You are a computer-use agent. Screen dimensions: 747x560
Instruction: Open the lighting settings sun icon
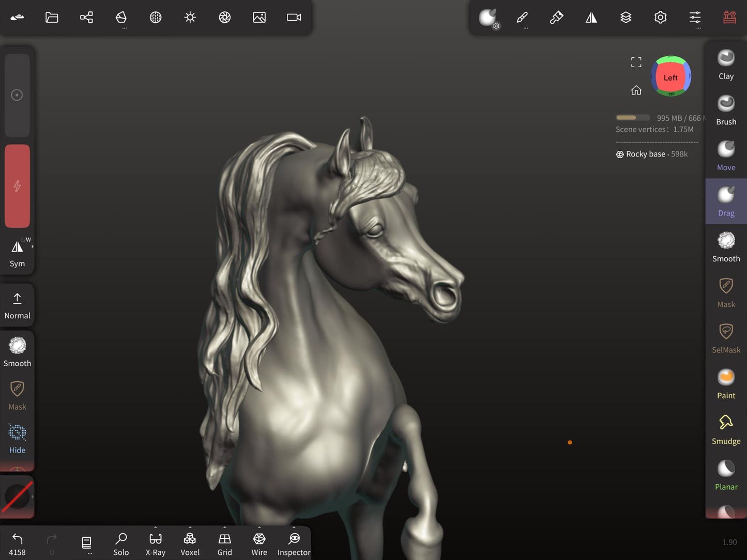pyautogui.click(x=190, y=18)
